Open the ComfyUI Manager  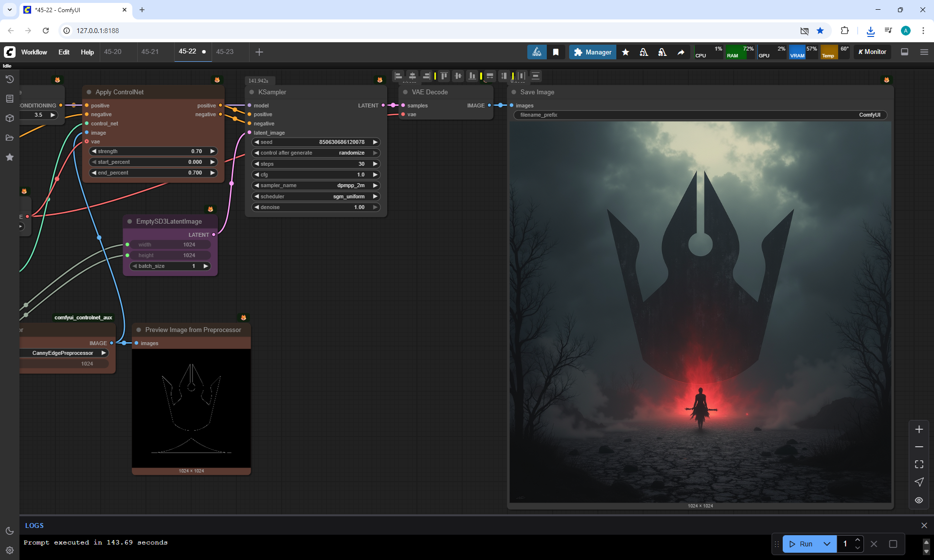tap(593, 52)
